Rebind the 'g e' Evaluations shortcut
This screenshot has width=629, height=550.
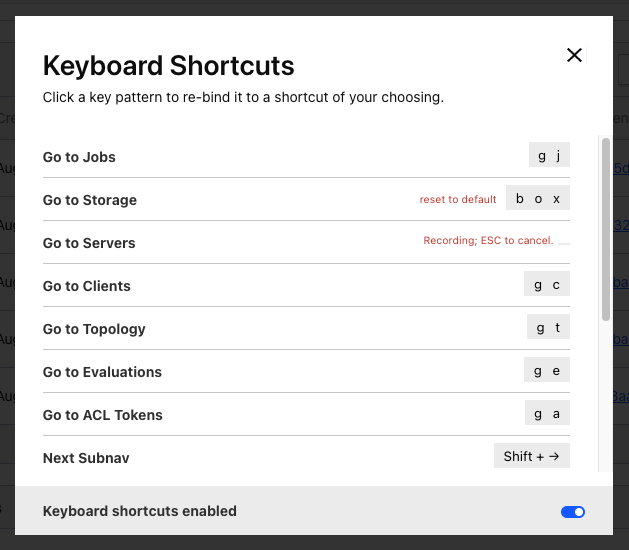(x=547, y=371)
